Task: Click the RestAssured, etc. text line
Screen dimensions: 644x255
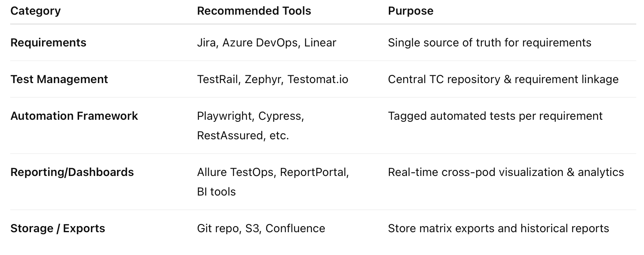Action: [x=243, y=136]
